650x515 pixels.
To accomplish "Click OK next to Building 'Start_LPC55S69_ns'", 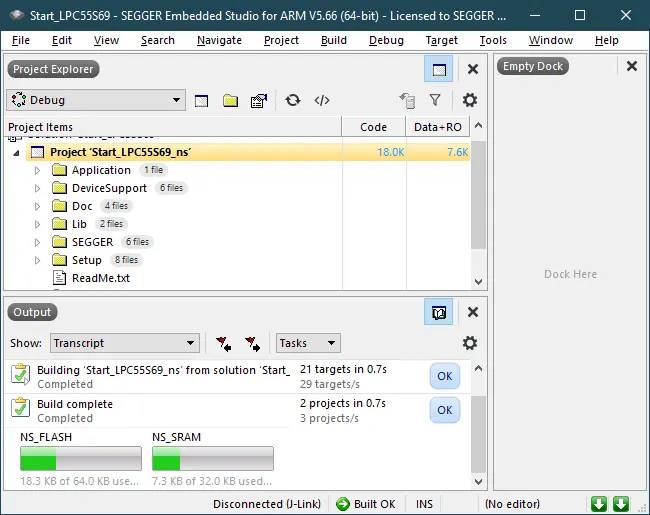I will (x=445, y=376).
